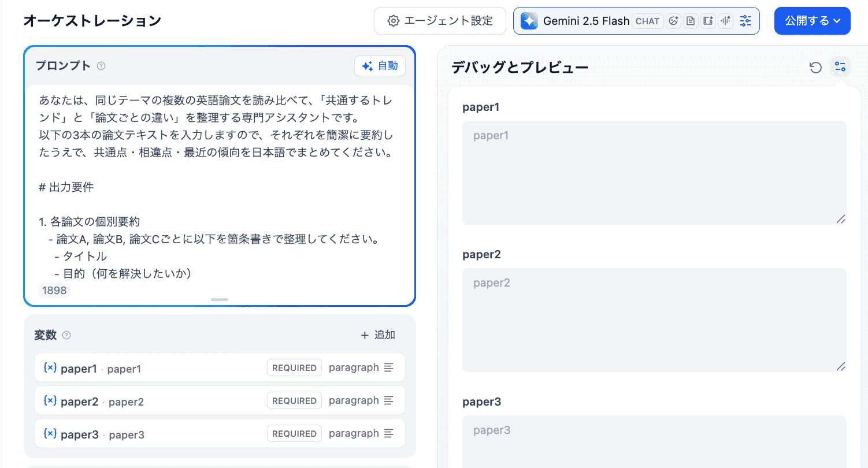868x468 pixels.
Task: Click the gear icon in エージェント設定
Action: tap(394, 21)
